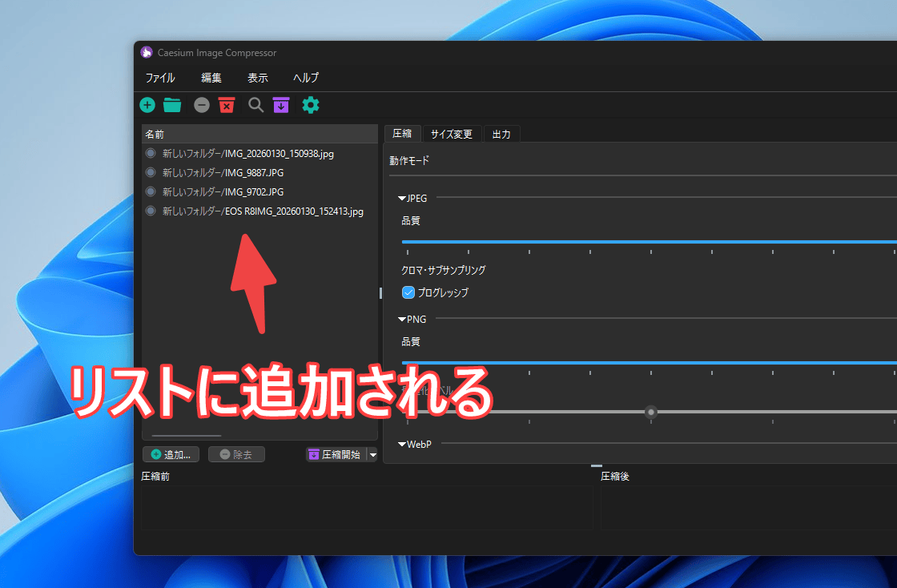The image size is (897, 588).
Task: Select file 新しいフォルダー/IMG_9887.JPG
Action: [x=223, y=172]
